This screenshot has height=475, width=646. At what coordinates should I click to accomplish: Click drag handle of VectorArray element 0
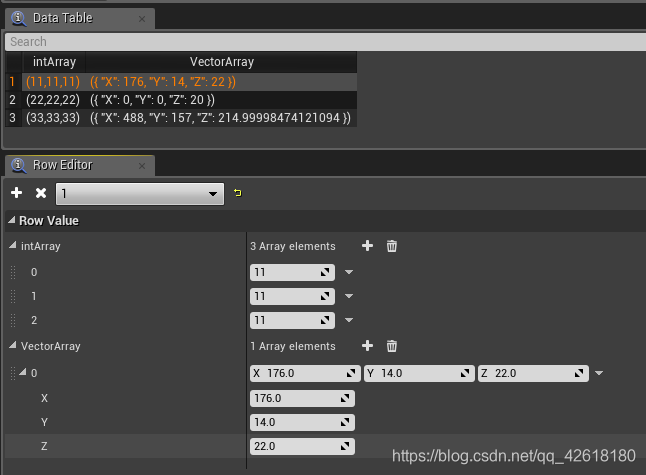(13, 373)
